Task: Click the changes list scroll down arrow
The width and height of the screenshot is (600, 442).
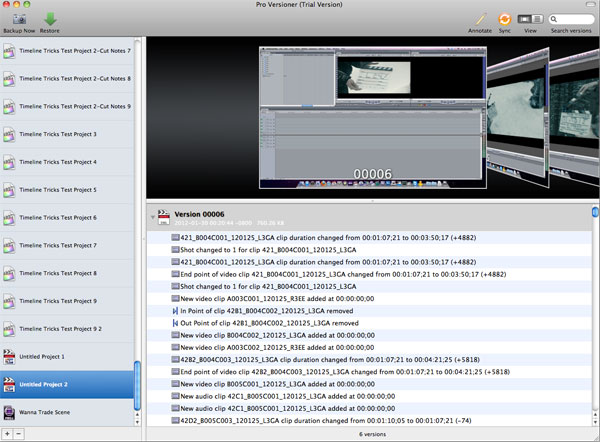Action: 595,422
